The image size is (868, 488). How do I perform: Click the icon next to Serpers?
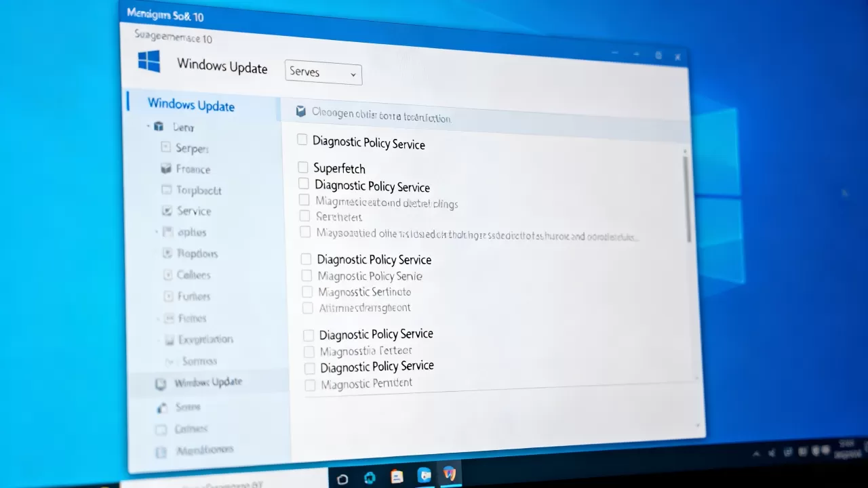165,147
